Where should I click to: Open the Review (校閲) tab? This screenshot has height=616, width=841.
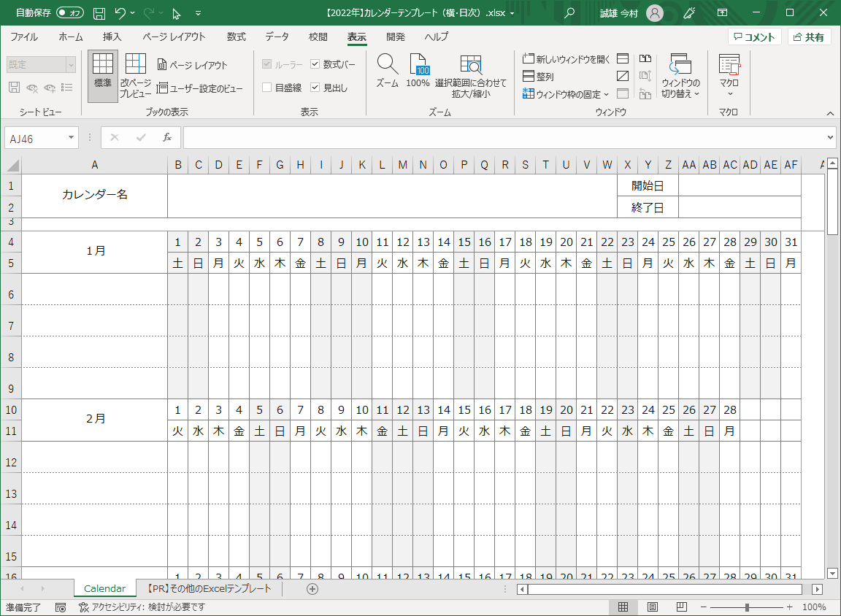pyautogui.click(x=318, y=37)
